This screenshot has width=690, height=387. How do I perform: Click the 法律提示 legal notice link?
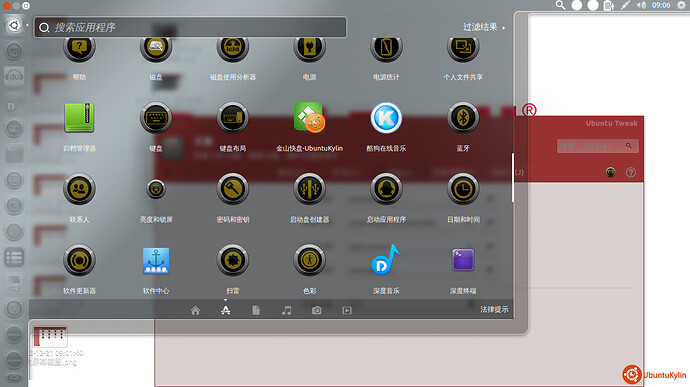[x=494, y=310]
